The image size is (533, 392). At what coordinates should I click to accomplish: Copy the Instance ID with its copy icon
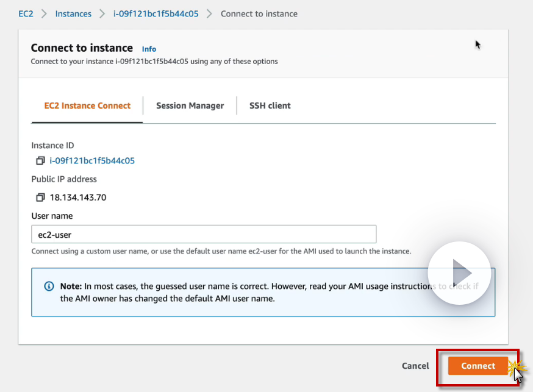[40, 161]
